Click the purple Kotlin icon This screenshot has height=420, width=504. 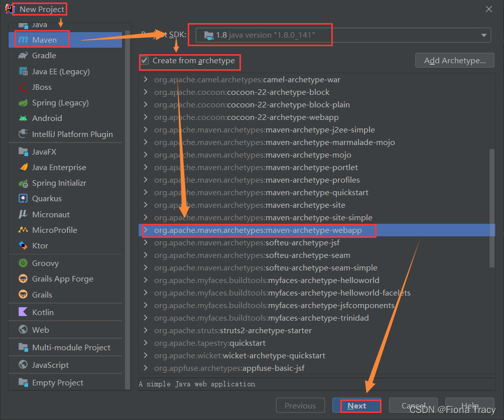pyautogui.click(x=23, y=312)
